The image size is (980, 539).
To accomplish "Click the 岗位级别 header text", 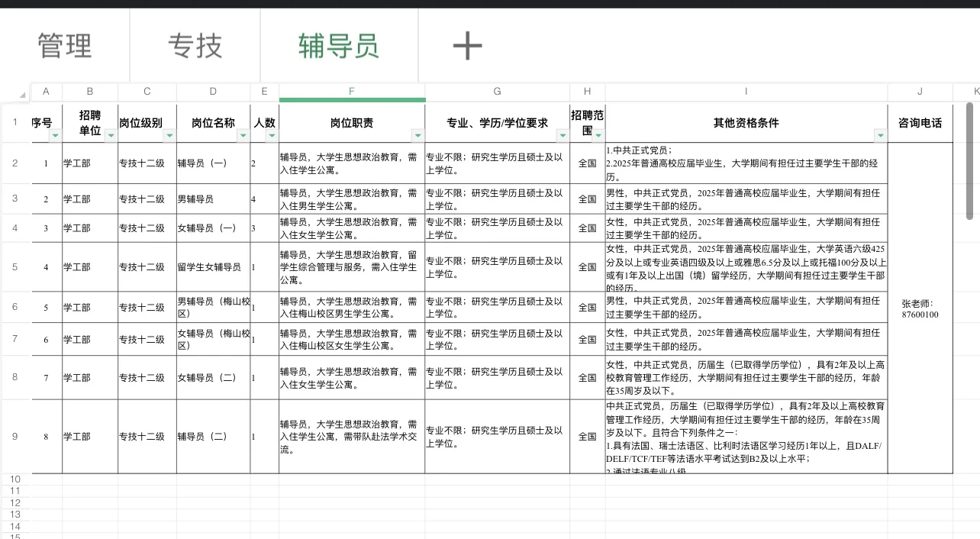I will click(x=141, y=122).
